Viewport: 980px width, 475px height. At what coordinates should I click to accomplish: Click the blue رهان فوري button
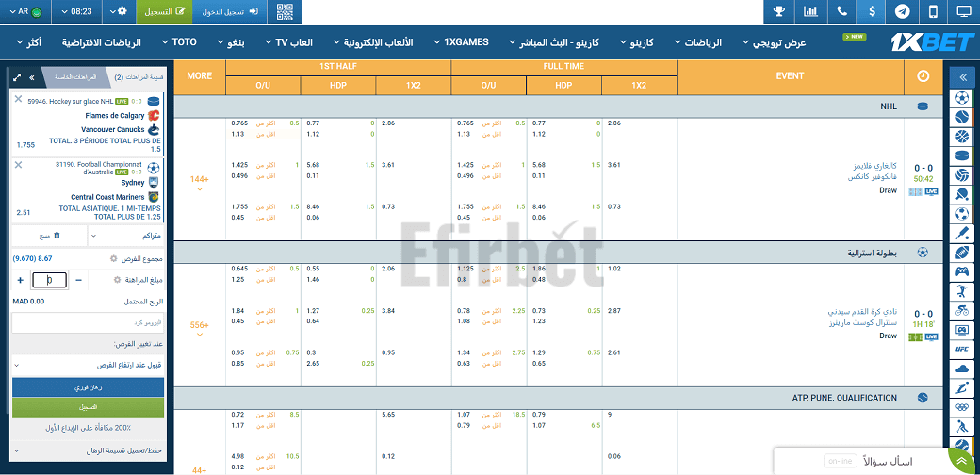89,386
